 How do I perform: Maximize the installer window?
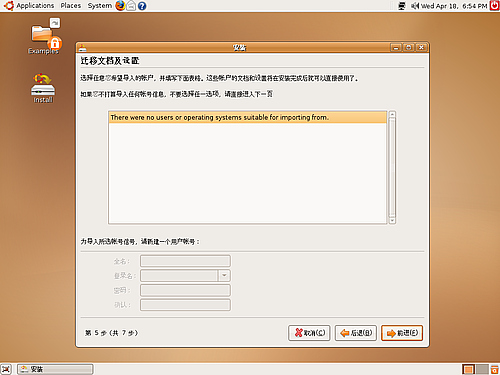pos(408,48)
